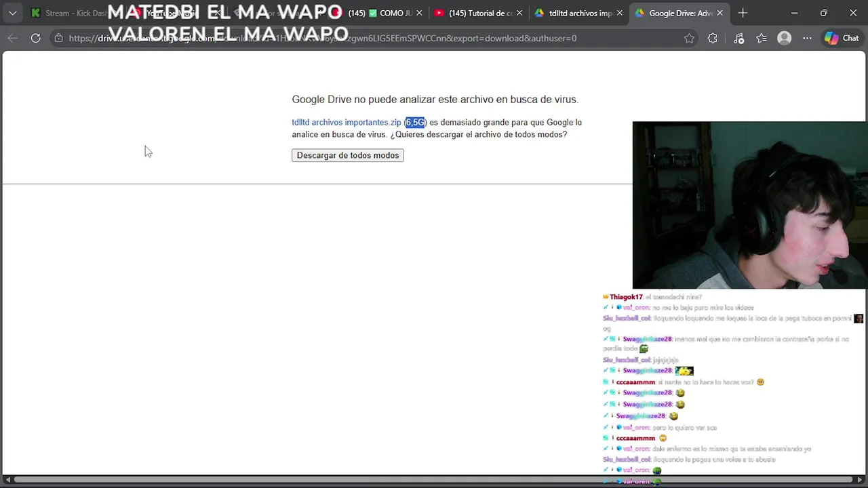Open the tab actions menu chevron

click(12, 13)
